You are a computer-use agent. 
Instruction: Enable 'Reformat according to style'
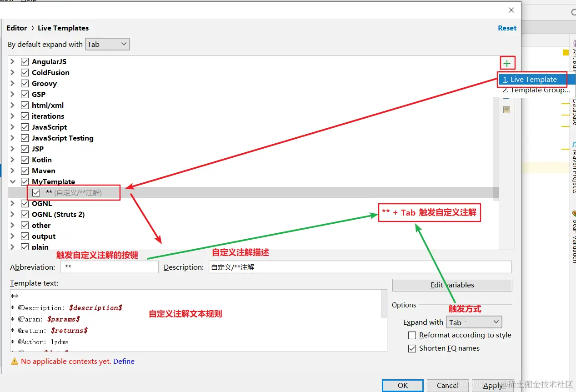412,335
